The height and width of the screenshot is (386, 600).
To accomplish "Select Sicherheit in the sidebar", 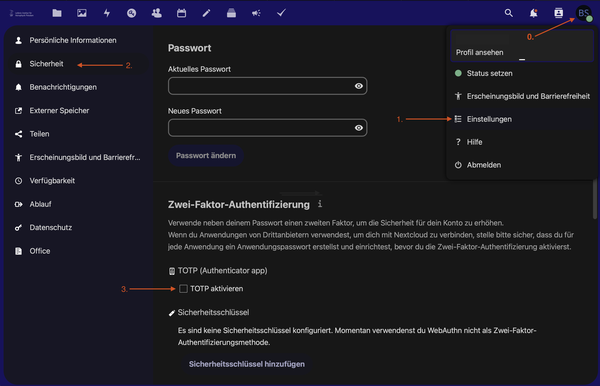I will [x=77, y=64].
